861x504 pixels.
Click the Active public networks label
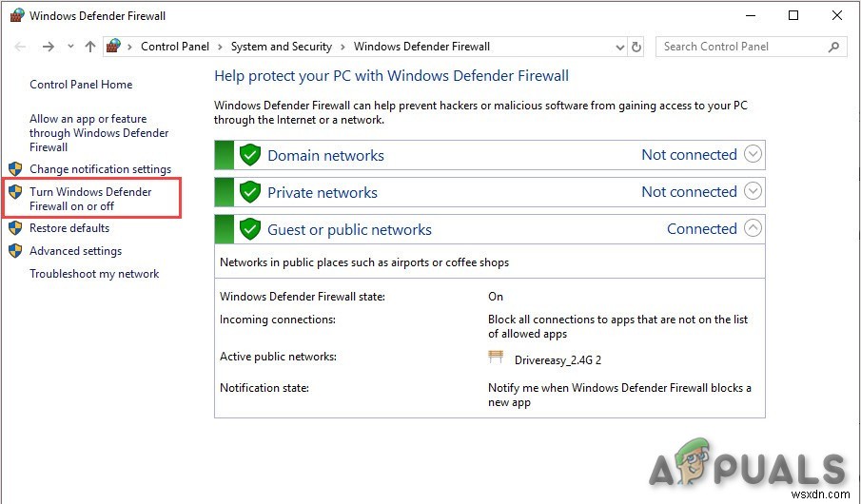(x=278, y=357)
